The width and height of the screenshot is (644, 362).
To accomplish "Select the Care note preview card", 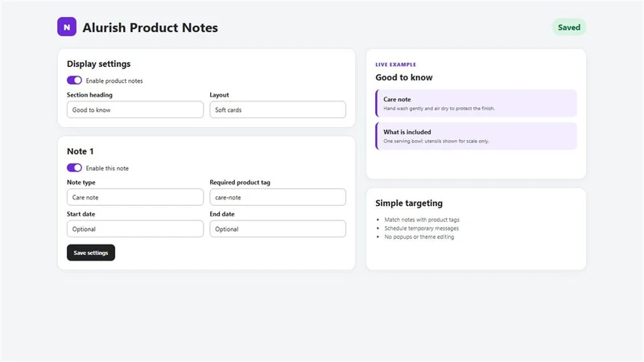I will point(476,104).
